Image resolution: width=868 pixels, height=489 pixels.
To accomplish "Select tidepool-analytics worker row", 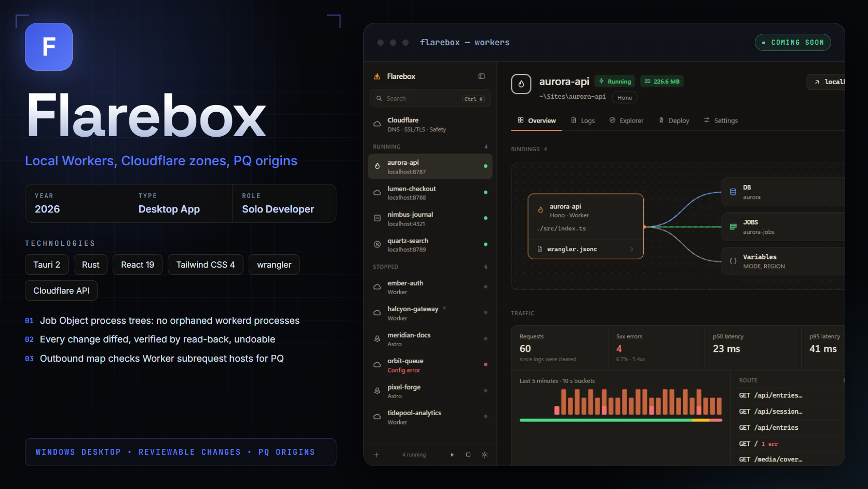I will 430,417.
